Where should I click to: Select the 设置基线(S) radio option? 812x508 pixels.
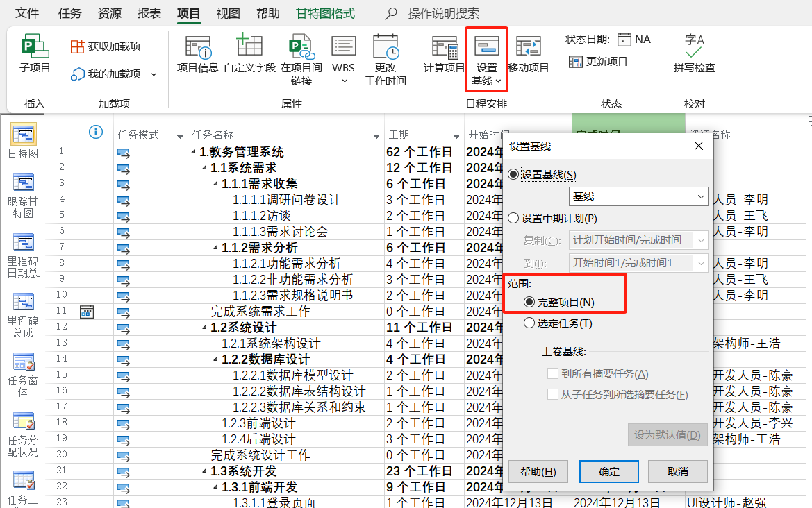(513, 175)
